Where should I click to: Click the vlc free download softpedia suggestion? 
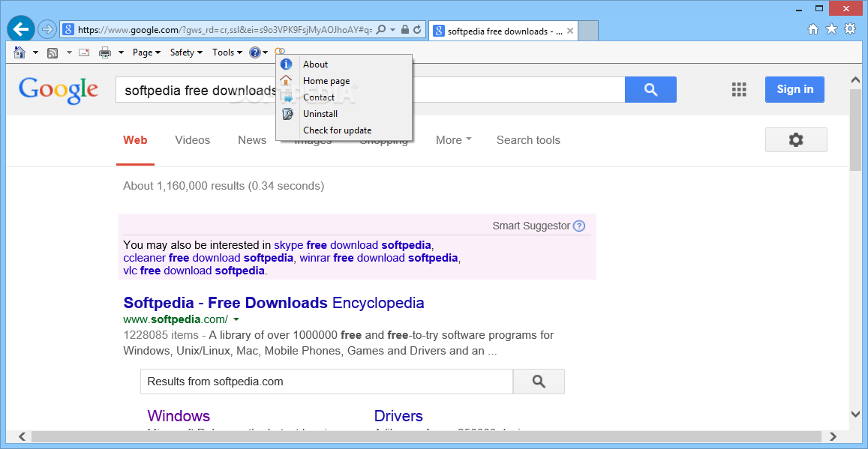point(194,271)
